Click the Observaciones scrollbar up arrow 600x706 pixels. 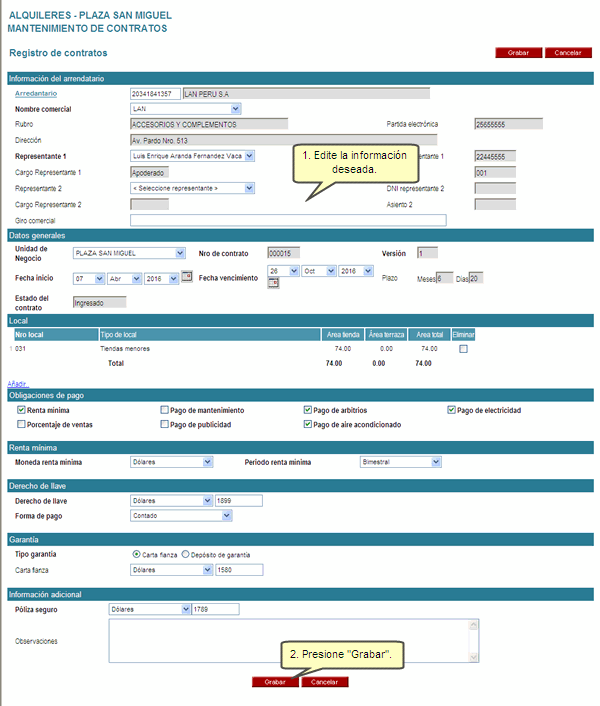point(474,625)
